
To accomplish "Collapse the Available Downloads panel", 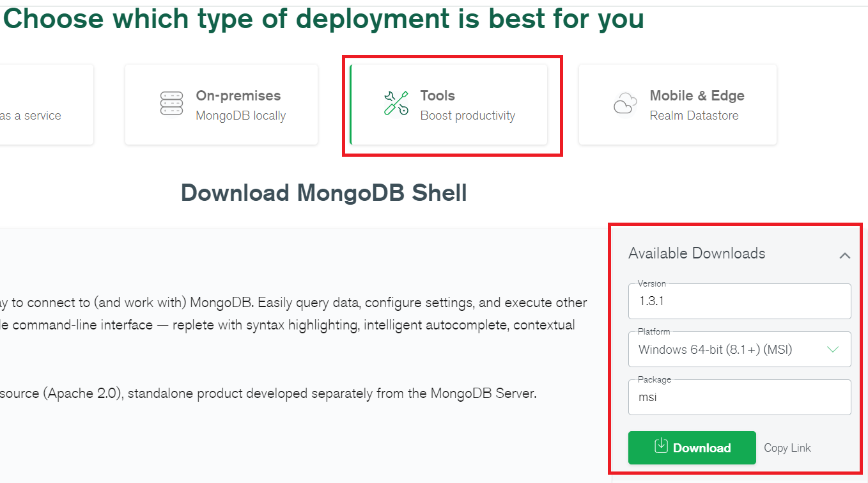I will point(845,255).
